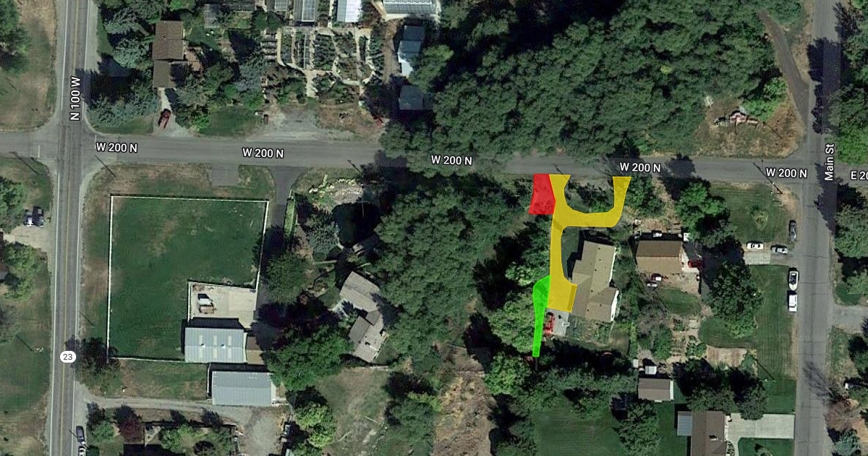Select the green shaded strip overlay
868x456 pixels.
(540, 315)
